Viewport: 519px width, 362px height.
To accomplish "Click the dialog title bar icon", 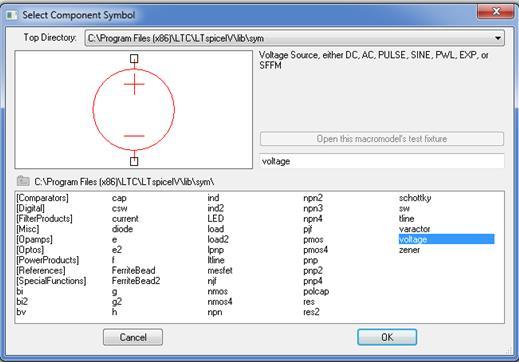I will click(12, 15).
